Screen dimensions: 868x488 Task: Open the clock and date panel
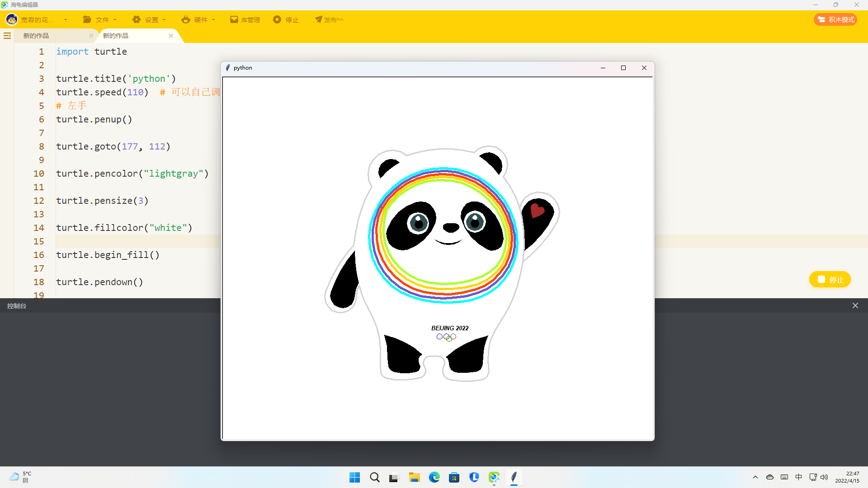pos(847,477)
